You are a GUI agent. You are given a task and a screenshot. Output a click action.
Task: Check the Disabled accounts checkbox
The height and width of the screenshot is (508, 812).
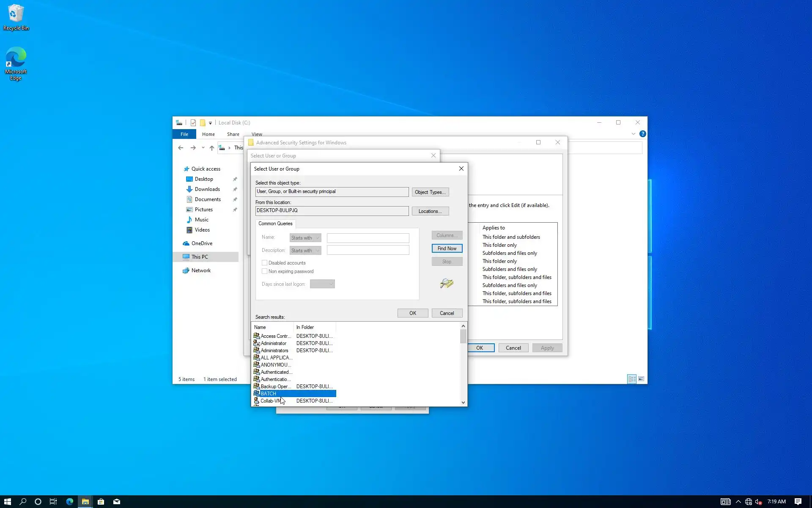click(x=265, y=263)
